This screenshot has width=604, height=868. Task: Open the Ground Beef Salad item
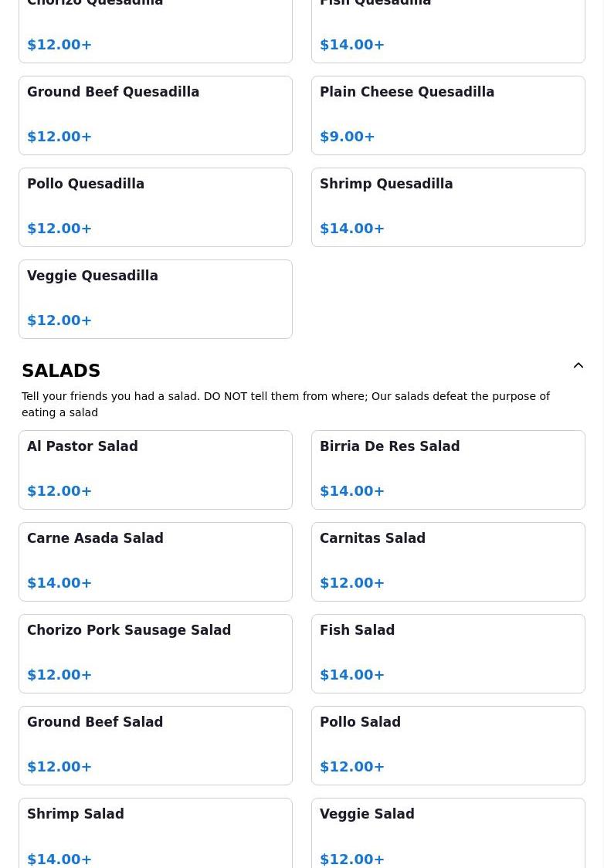point(155,746)
